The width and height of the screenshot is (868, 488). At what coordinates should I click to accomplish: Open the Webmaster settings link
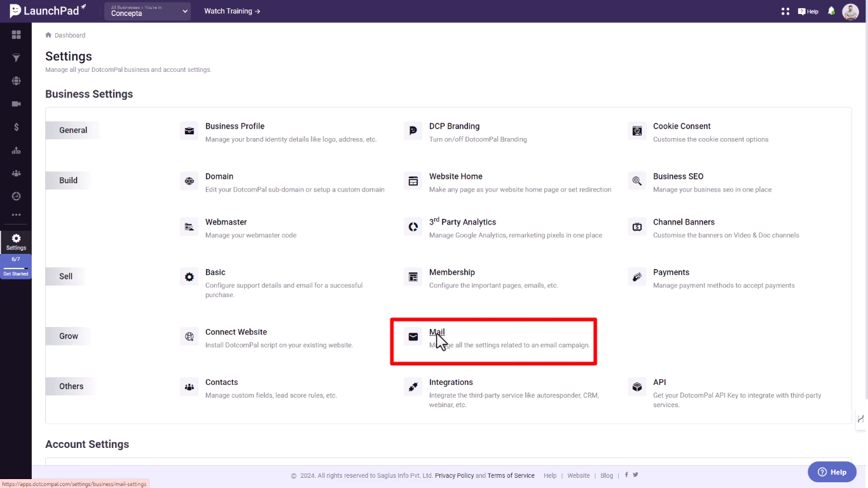226,222
